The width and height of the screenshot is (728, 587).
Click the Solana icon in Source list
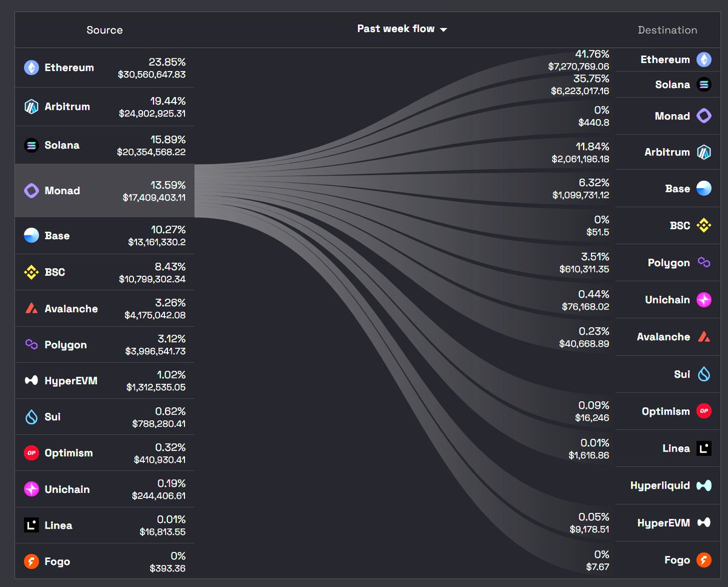32,146
